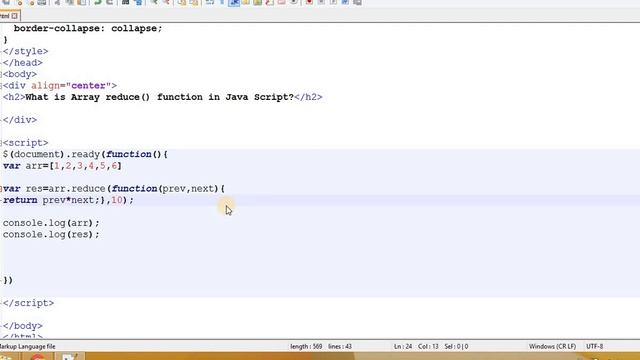
Task: Click the Redo toolbar icon
Action: (x=110, y=2)
